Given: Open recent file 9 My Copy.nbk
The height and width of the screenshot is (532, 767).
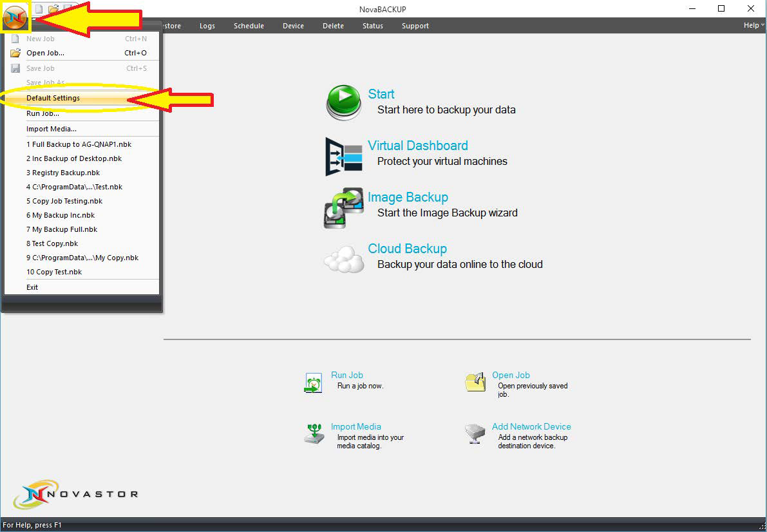Looking at the screenshot, I should pos(82,258).
